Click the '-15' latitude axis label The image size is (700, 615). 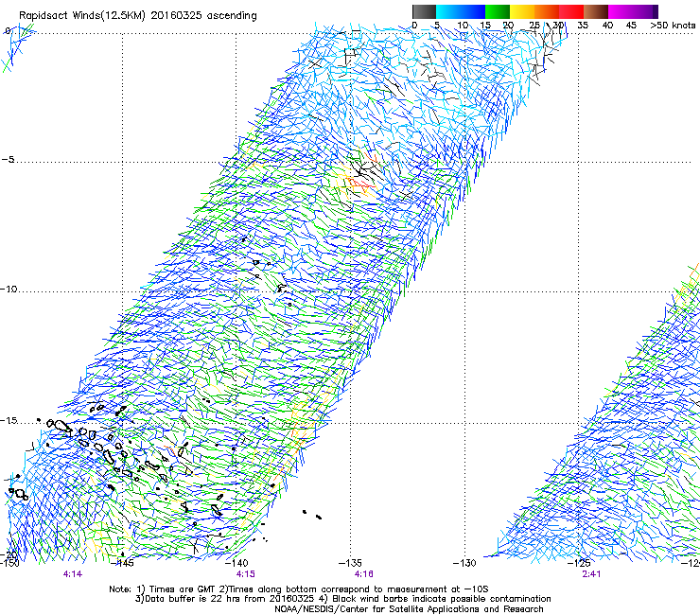(x=9, y=421)
